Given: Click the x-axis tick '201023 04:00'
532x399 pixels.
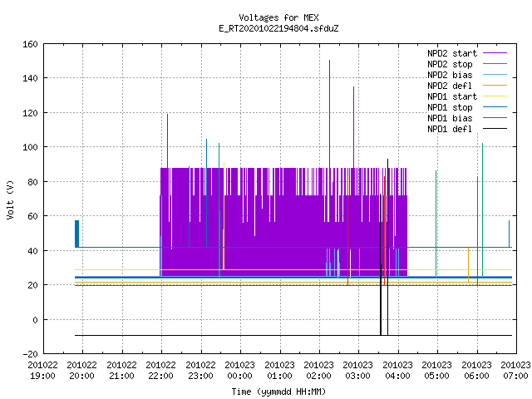Looking at the screenshot, I should click(397, 371).
